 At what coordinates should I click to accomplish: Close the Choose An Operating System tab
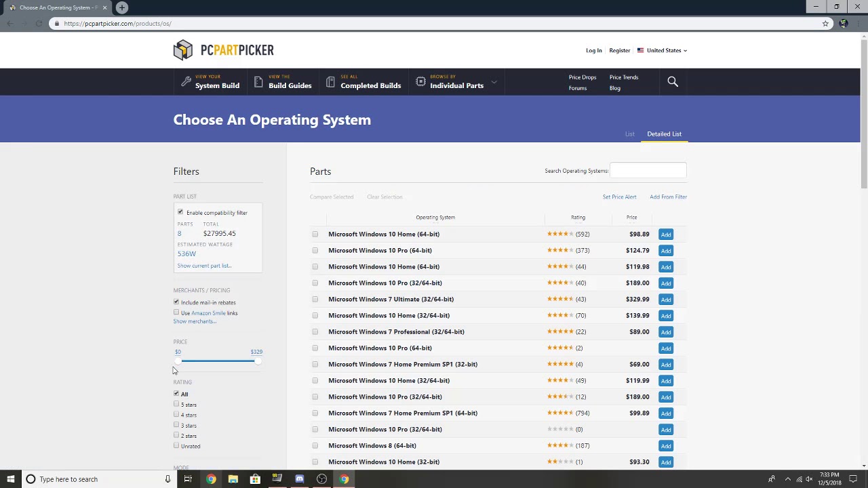pos(104,7)
